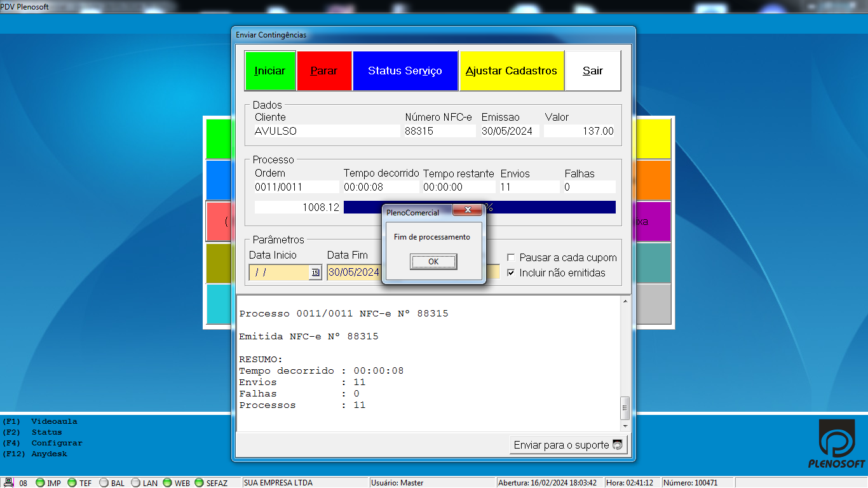Click the Plenosoft logo at bottom right
868x488 pixels.
coord(837,444)
